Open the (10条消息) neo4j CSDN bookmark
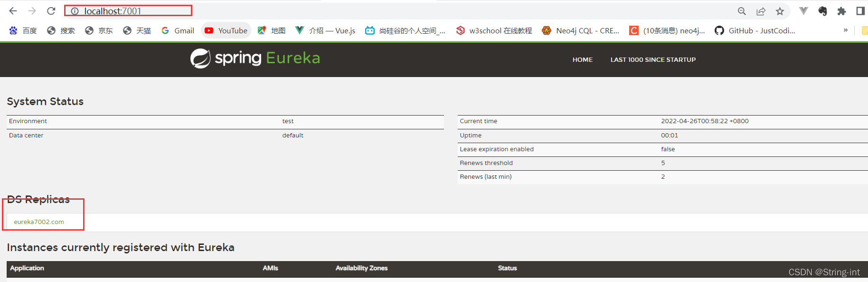 (x=667, y=30)
